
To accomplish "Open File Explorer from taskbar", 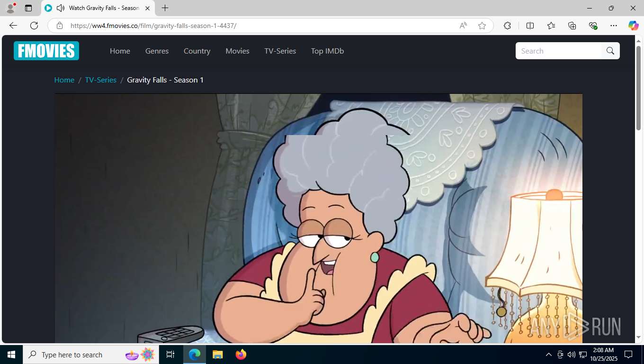I will (217, 355).
